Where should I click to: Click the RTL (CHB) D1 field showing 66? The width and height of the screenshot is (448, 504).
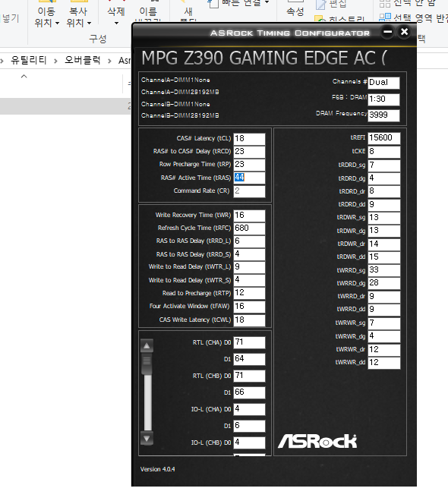click(249, 392)
